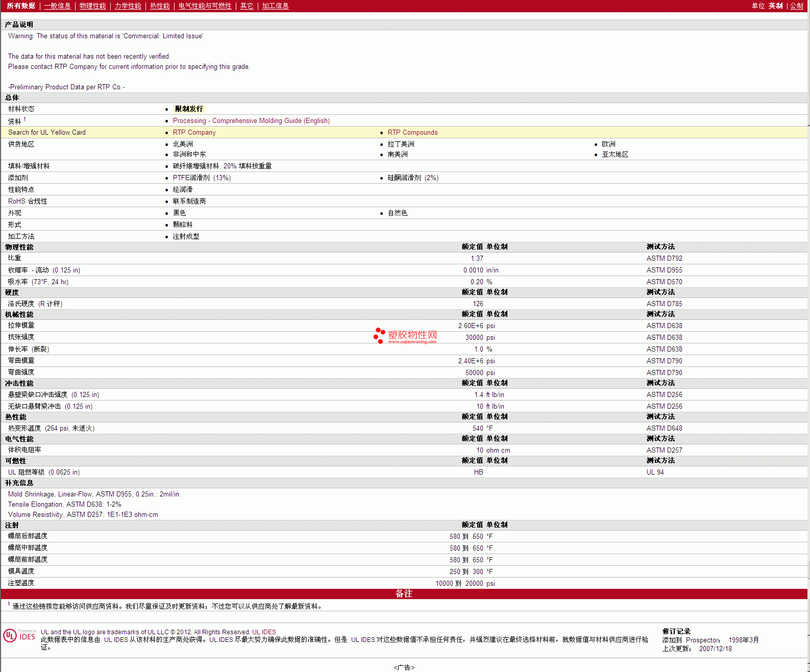Click the 碳纤维增强材料 filler entry

click(x=222, y=166)
